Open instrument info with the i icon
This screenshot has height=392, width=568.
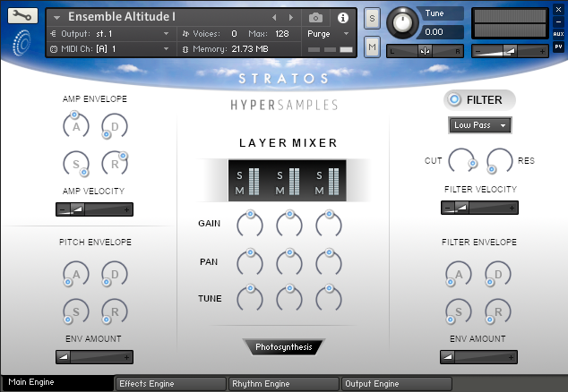click(x=343, y=17)
